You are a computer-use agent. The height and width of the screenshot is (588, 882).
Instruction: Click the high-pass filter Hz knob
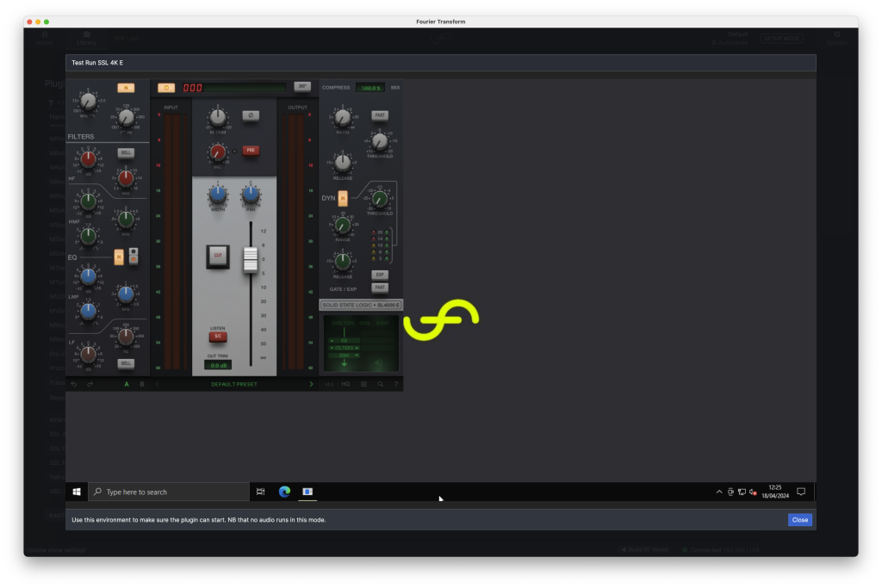126,118
